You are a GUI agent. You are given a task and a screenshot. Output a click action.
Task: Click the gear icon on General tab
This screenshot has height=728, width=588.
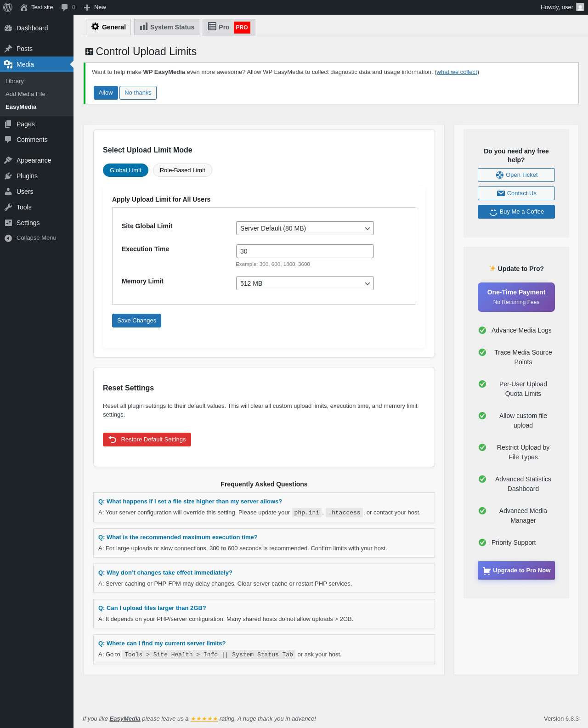[x=96, y=27]
